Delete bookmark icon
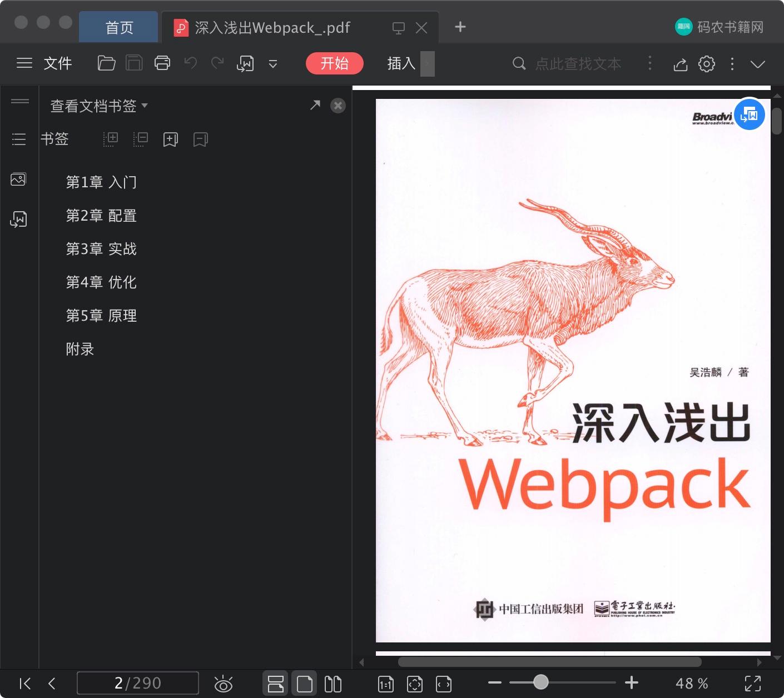The image size is (784, 698). coord(201,139)
